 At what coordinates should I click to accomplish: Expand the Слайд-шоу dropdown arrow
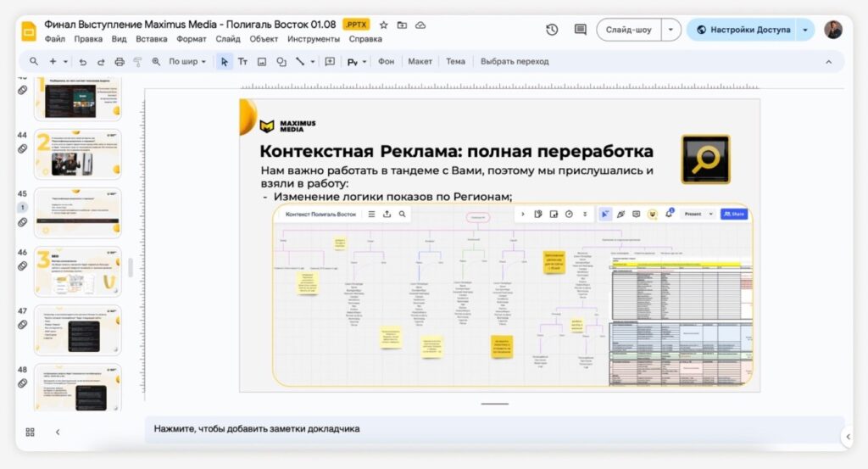click(x=670, y=30)
